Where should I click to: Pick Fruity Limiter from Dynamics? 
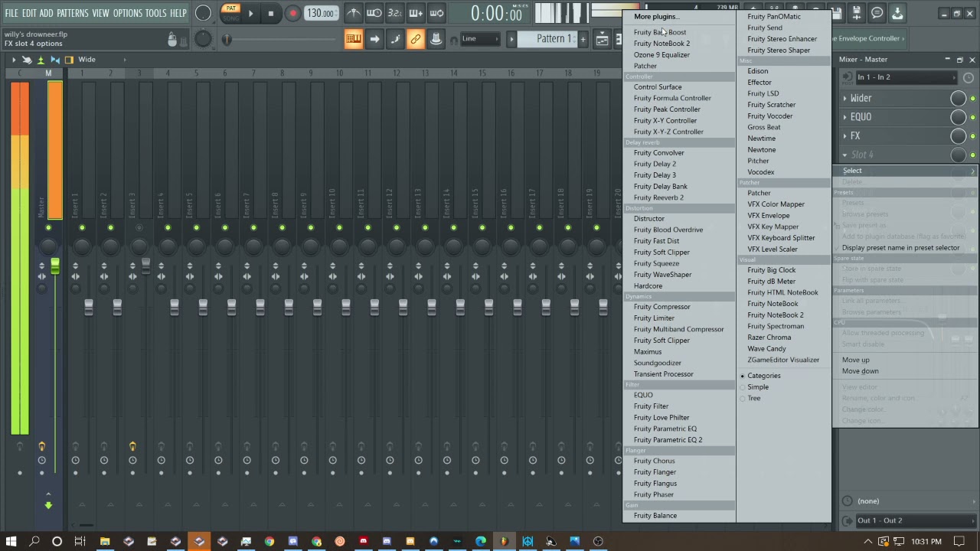pyautogui.click(x=654, y=318)
